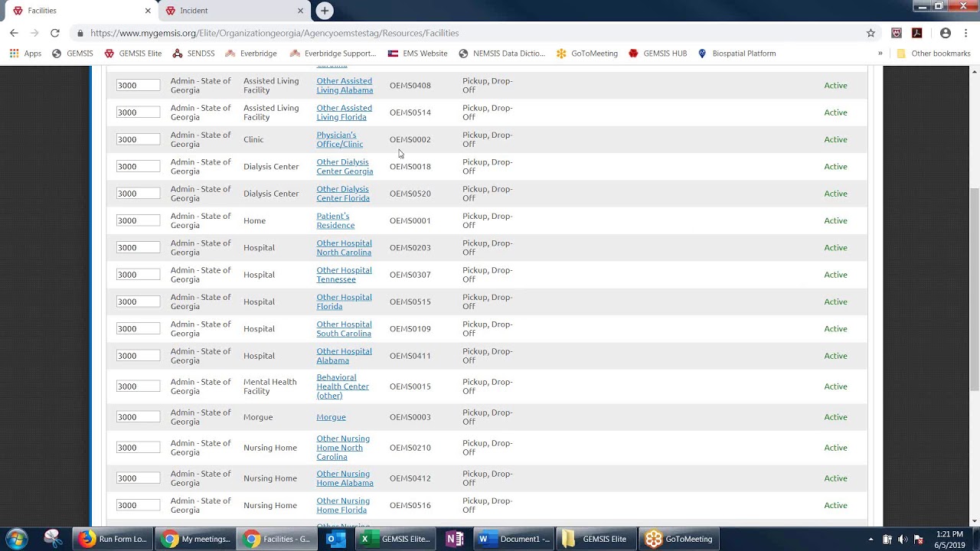Click OEMS0002 code cell

(x=410, y=139)
